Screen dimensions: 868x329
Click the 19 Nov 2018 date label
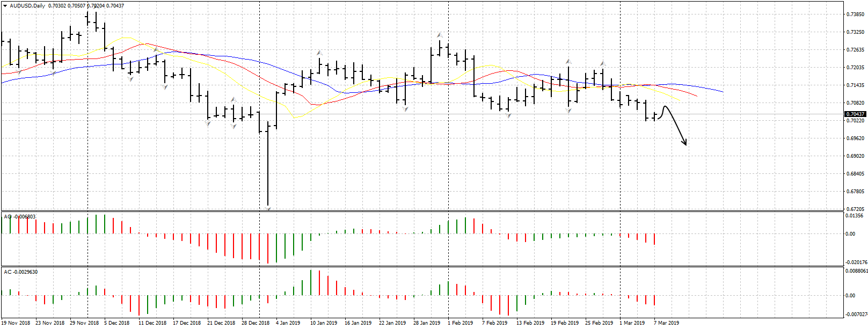15,323
